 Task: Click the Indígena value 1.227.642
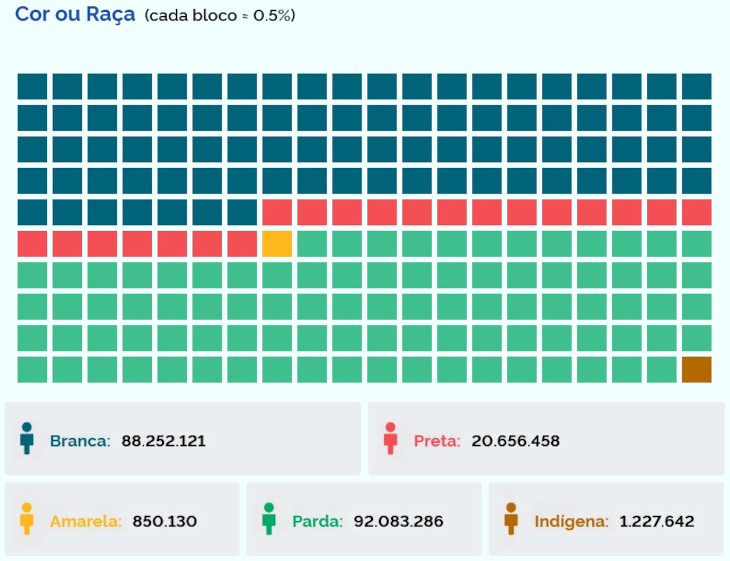coord(657,521)
